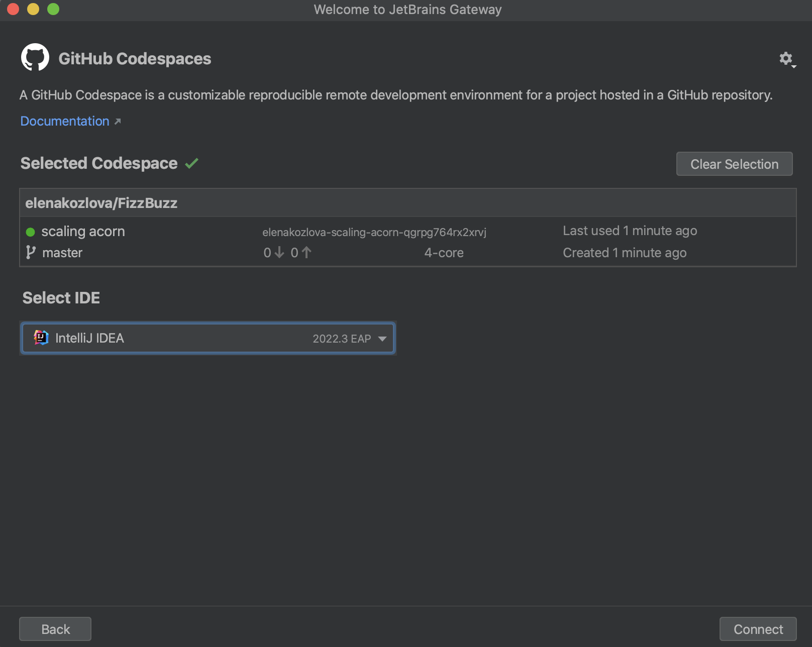Click the 0 commits ahead indicator

pyautogui.click(x=301, y=253)
